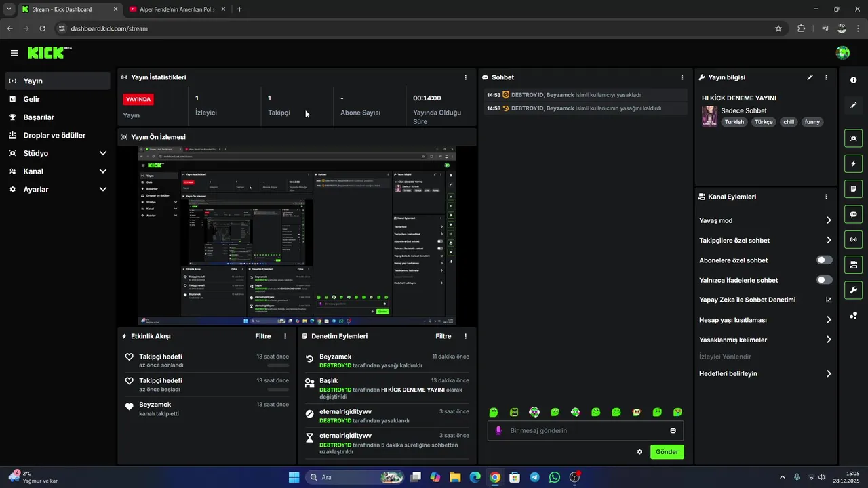Click Takipçi hedefi progress bar for az önce sonlandı
The width and height of the screenshot is (868, 488).
click(x=278, y=366)
